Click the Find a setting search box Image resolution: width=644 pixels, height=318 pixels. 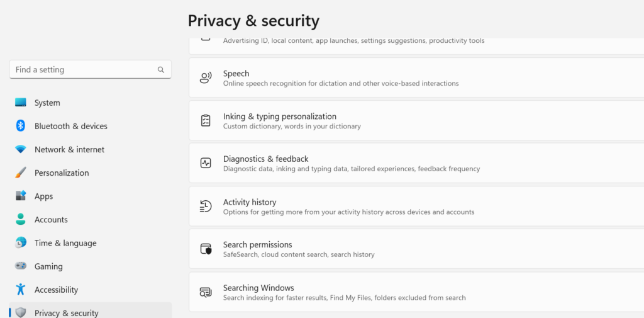[x=82, y=70]
